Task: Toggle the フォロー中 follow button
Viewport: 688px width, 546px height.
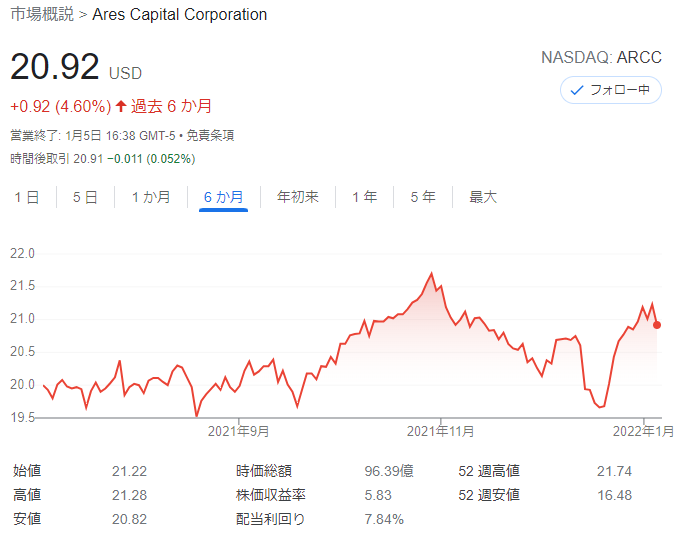Action: pyautogui.click(x=611, y=90)
